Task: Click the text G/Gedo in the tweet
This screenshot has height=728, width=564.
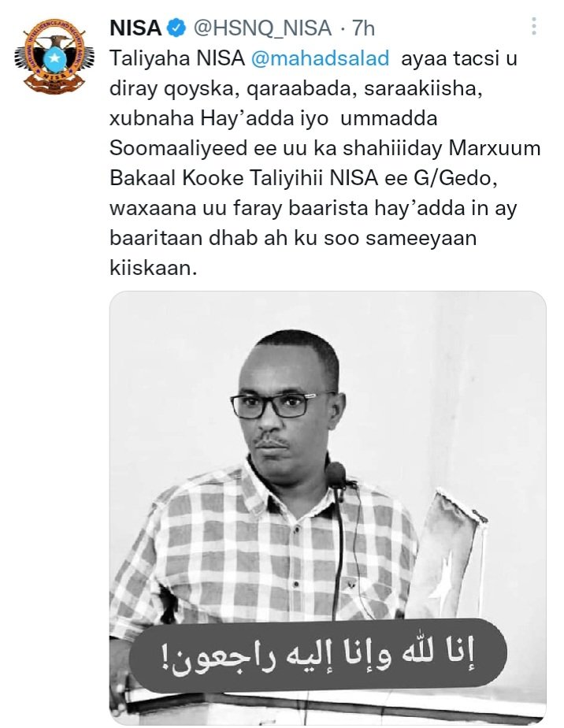Action: tap(455, 179)
